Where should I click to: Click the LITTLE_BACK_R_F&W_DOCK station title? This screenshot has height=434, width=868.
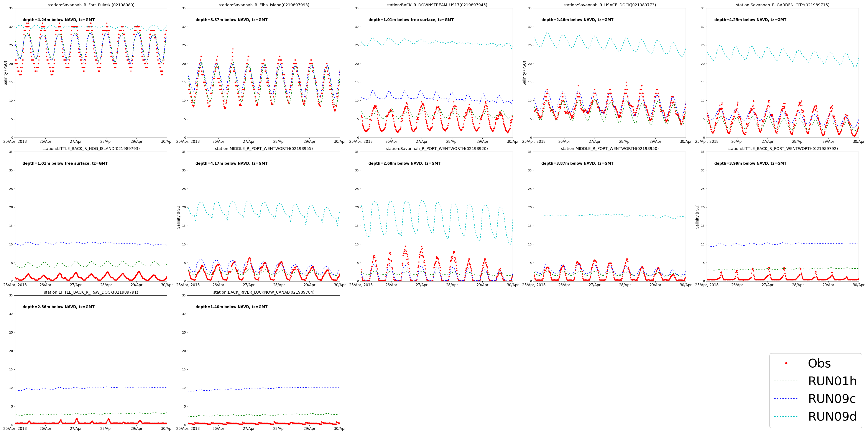click(x=91, y=292)
